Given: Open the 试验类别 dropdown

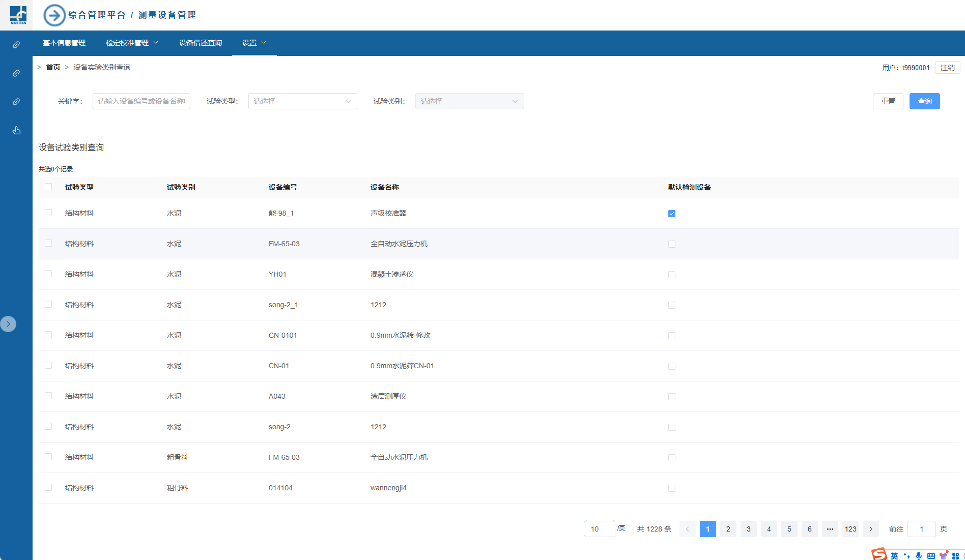Looking at the screenshot, I should [469, 101].
